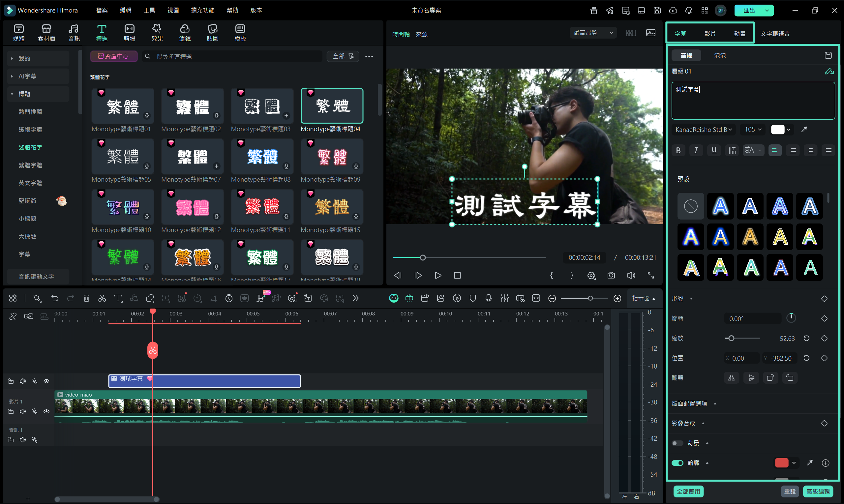Hide the 測試字幕 title track with eye icon
Image resolution: width=844 pixels, height=504 pixels.
click(46, 381)
